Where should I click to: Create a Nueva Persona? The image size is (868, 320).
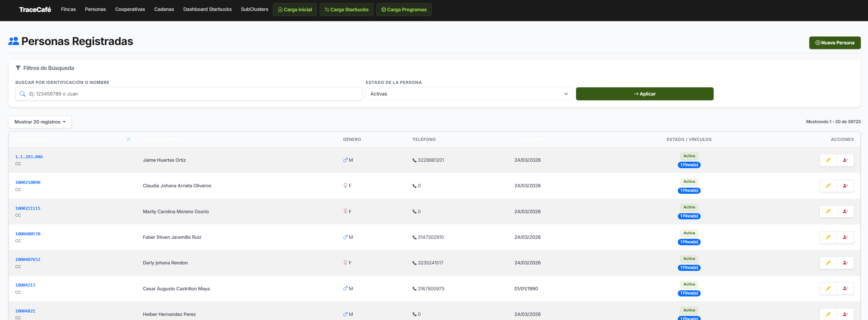click(835, 43)
